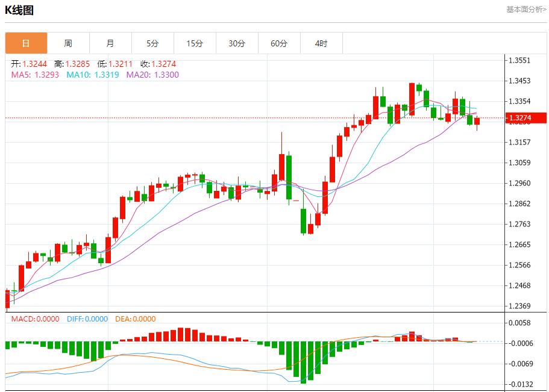Select the 日 daily chart tab
The height and width of the screenshot is (392, 549).
tap(27, 43)
